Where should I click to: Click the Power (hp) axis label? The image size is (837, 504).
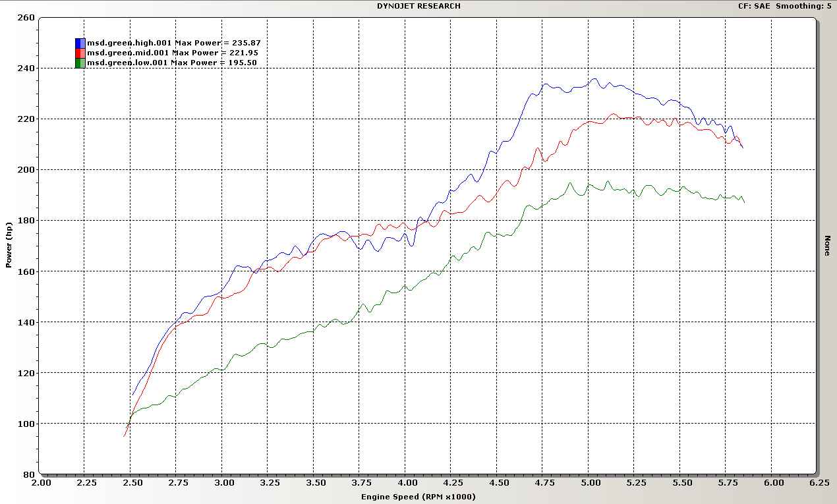point(9,245)
